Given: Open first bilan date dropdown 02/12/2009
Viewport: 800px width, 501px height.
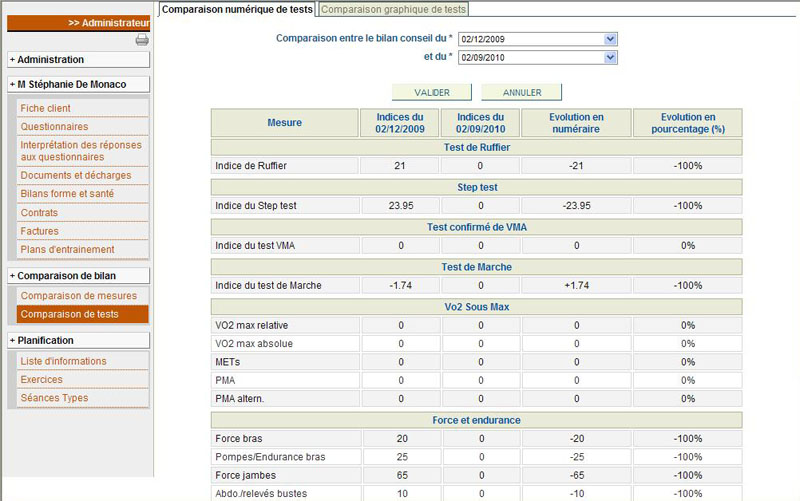Looking at the screenshot, I should click(538, 39).
